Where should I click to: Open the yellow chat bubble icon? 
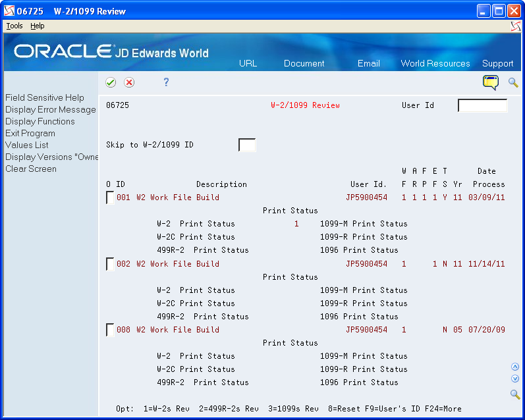click(x=491, y=82)
